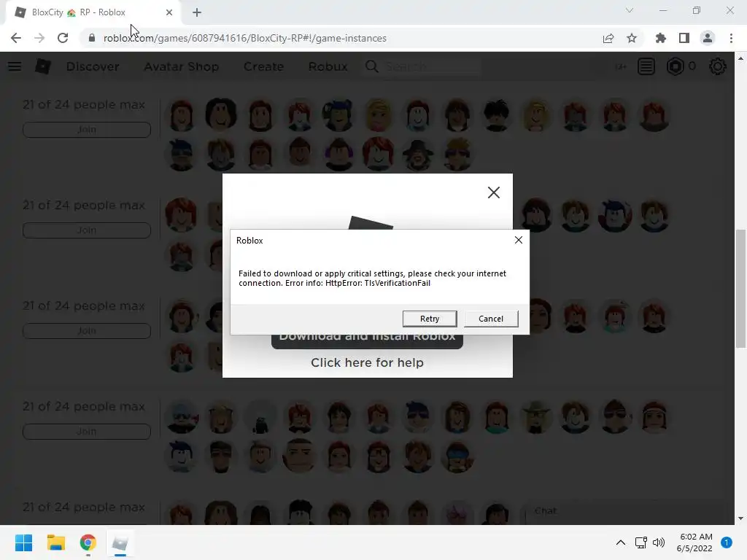Click the scrollbar up arrow
747x560 pixels.
[740, 58]
